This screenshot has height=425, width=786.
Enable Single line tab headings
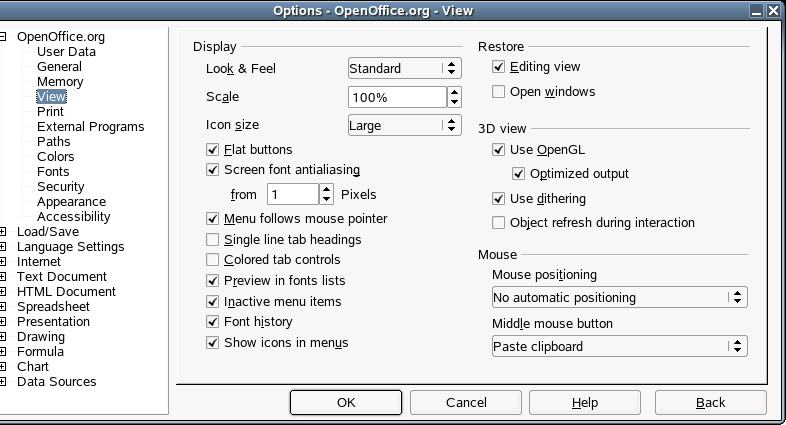(x=213, y=240)
